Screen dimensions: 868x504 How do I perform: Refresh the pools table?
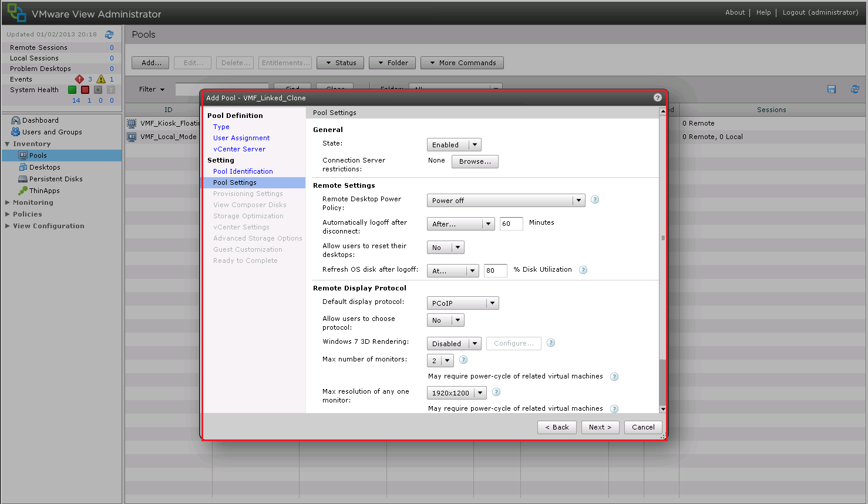[x=855, y=89]
